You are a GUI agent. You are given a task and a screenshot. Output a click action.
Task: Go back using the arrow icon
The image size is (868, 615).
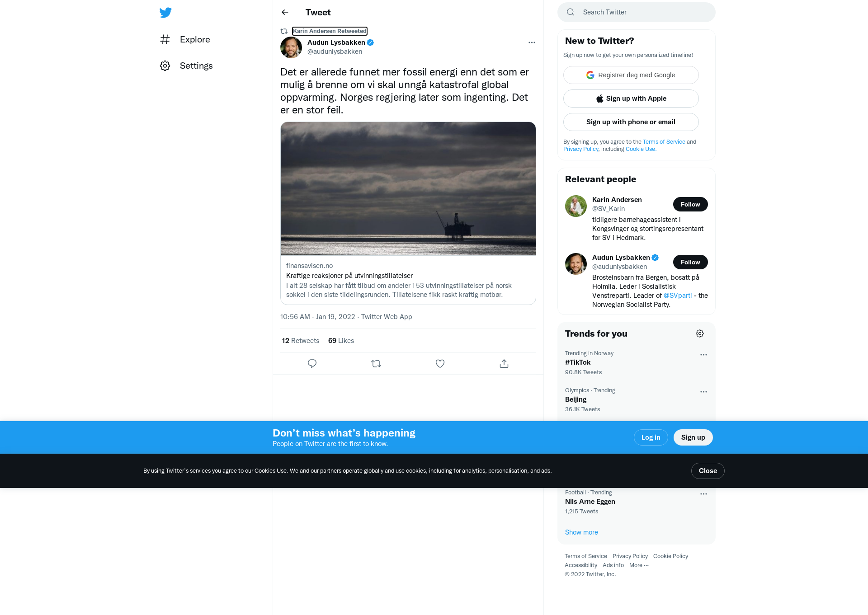point(285,12)
